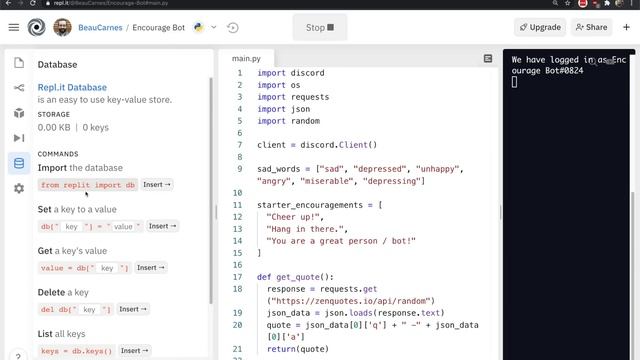Screen dimensions: 640x360
Task: Open the Version control sidebar icon
Action: pos(19,88)
